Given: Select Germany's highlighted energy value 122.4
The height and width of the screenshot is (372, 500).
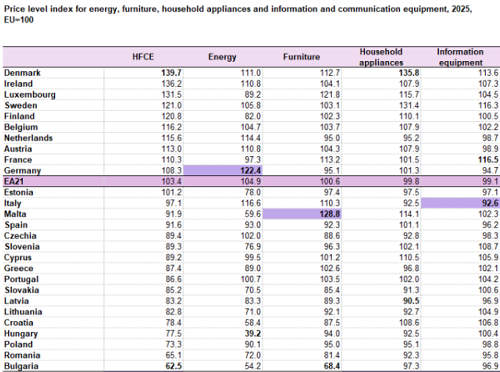Looking at the screenshot, I should [251, 171].
